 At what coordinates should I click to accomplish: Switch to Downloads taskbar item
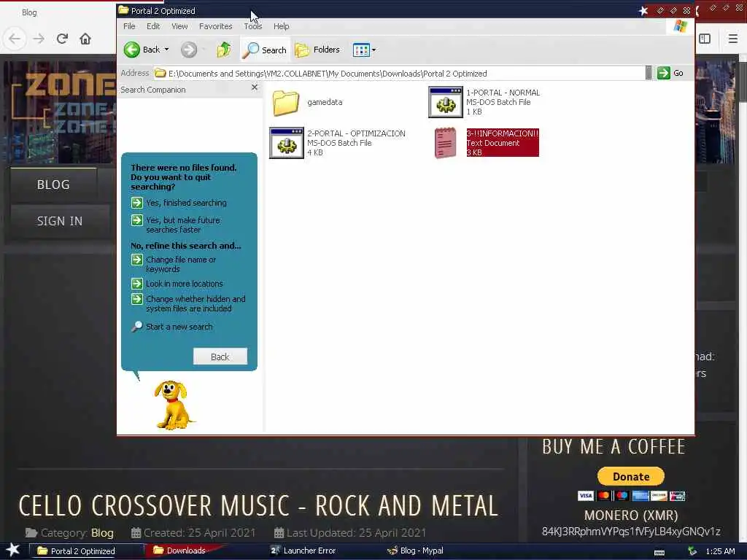coord(179,551)
